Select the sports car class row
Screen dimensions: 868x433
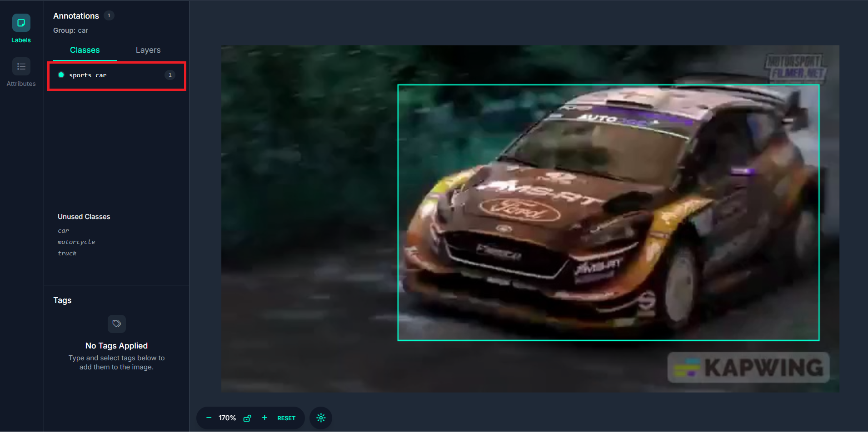[x=117, y=75]
